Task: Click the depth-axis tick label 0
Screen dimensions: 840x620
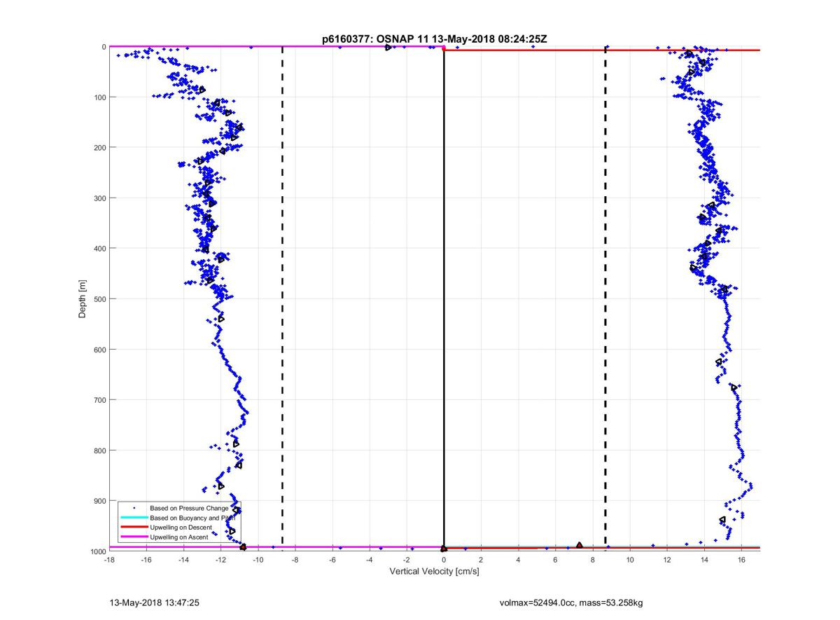Action: pos(104,47)
